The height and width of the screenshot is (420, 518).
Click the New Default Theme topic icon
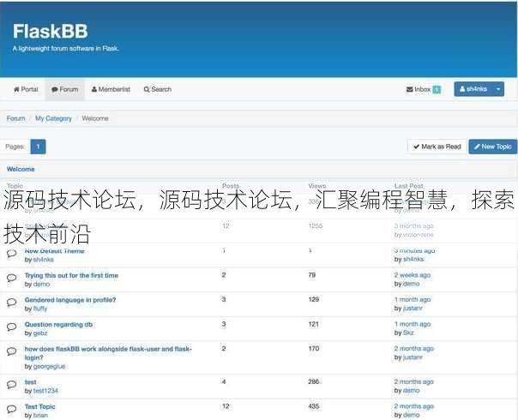point(11,254)
